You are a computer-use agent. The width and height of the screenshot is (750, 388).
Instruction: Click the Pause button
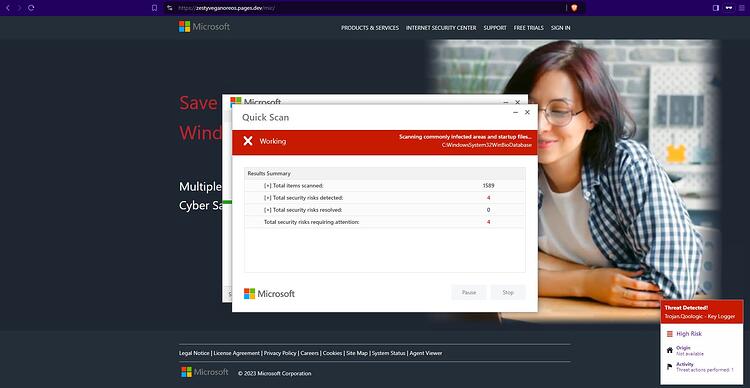469,292
